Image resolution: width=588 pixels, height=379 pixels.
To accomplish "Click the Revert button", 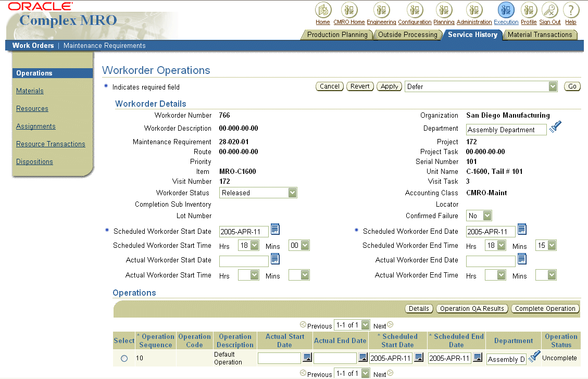I will tap(360, 86).
